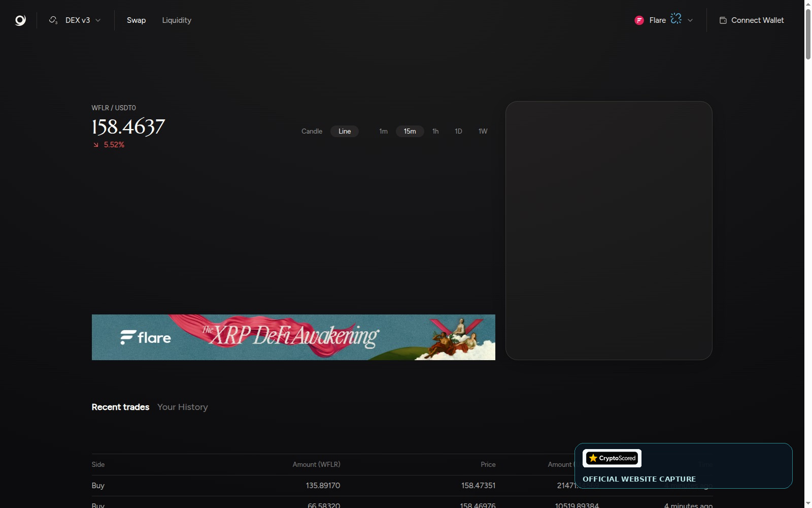Click the 158.46976 price cell

[478, 505]
